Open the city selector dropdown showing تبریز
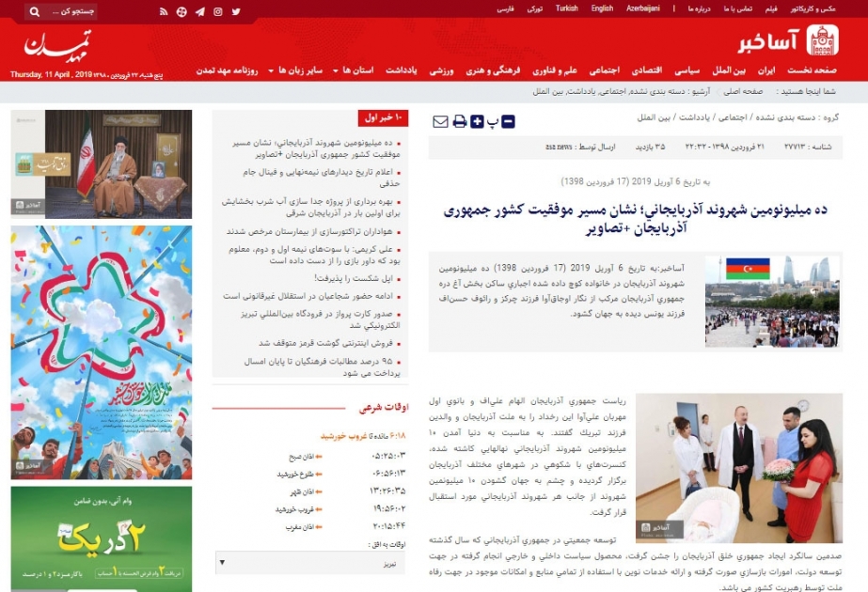This screenshot has height=592, width=868. click(310, 563)
